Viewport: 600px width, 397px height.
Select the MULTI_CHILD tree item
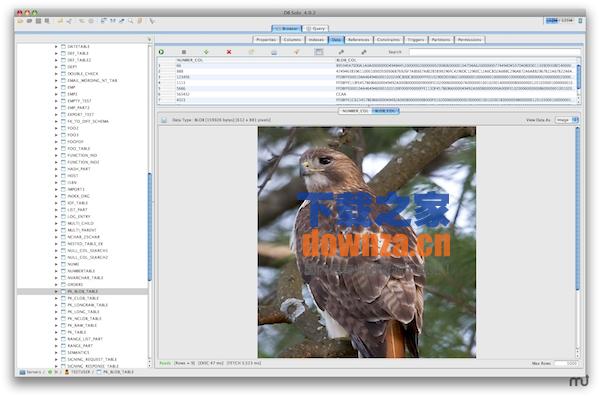pyautogui.click(x=80, y=223)
